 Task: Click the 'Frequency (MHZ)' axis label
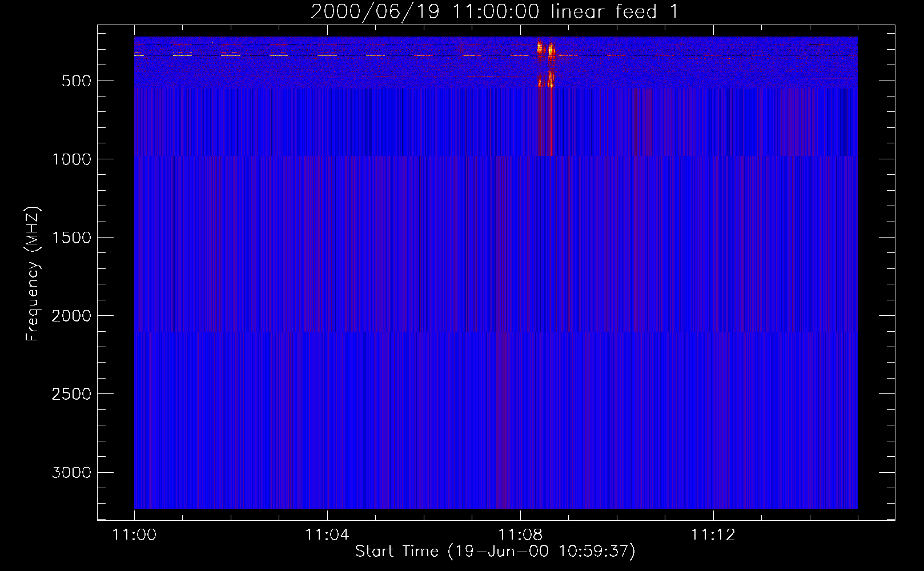pyautogui.click(x=33, y=274)
